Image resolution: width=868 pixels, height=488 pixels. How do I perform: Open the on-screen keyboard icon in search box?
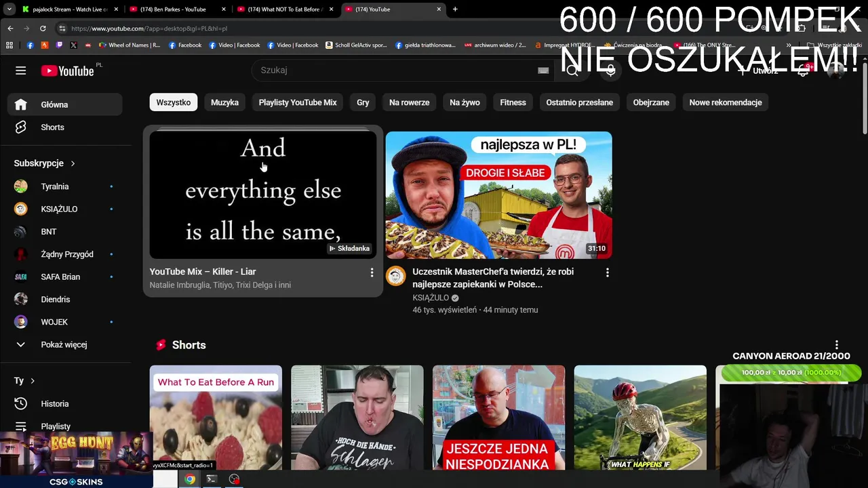[x=543, y=70]
